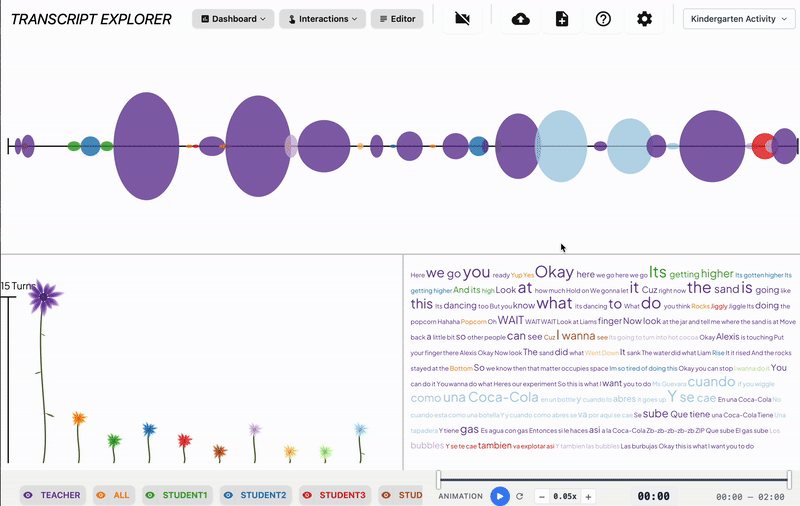The height and width of the screenshot is (506, 800).
Task: Click the new file plus icon
Action: tap(562, 19)
